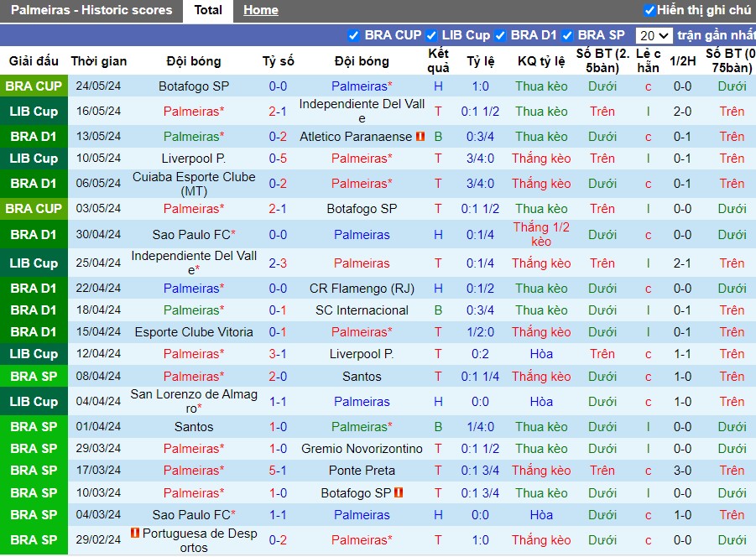Select team CR Flamengo (RJ)
756x557 pixels.
(x=362, y=288)
